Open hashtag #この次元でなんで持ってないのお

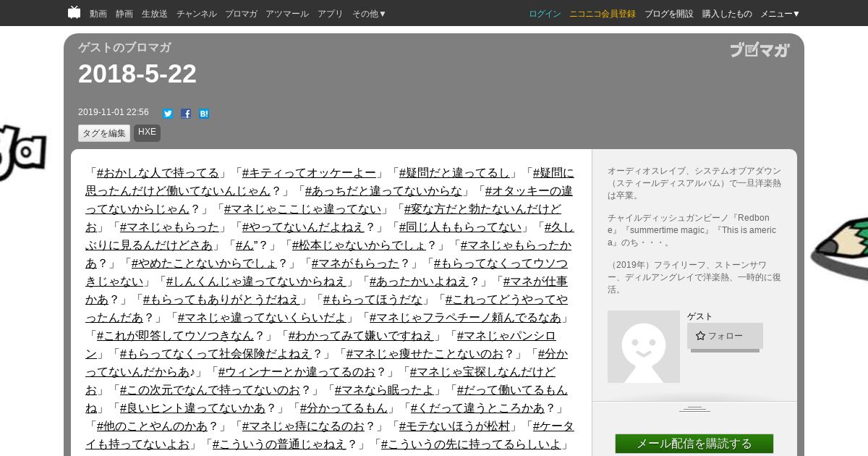point(210,389)
